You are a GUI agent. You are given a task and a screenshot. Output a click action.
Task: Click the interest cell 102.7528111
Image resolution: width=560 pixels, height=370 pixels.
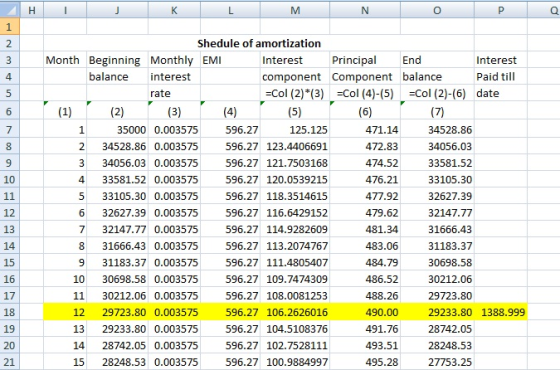click(x=295, y=345)
